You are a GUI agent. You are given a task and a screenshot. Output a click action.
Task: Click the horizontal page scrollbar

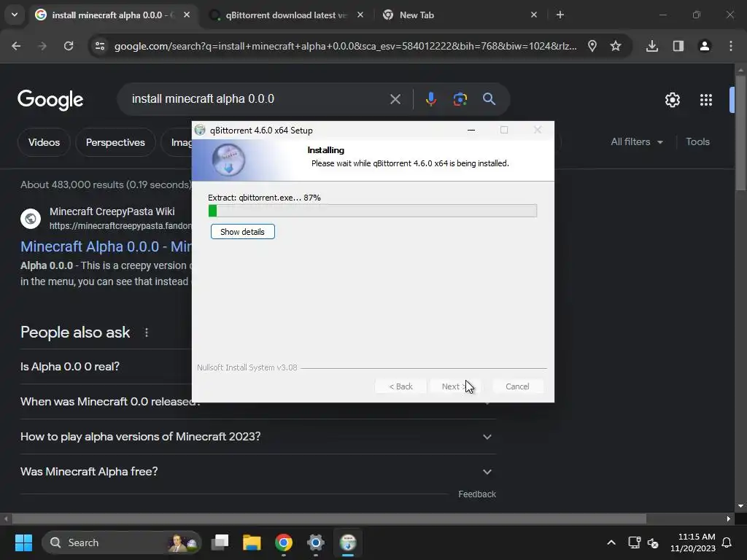pyautogui.click(x=329, y=518)
